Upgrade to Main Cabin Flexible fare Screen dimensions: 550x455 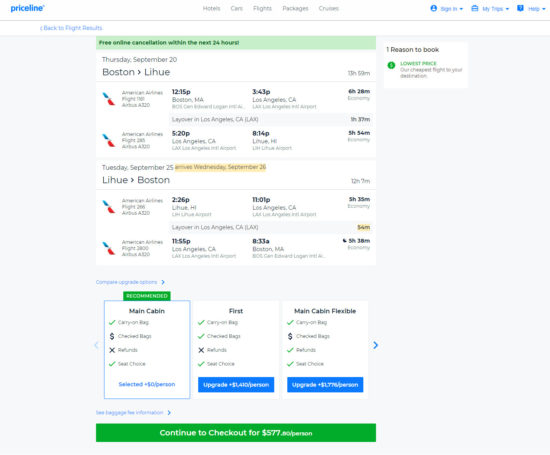325,384
